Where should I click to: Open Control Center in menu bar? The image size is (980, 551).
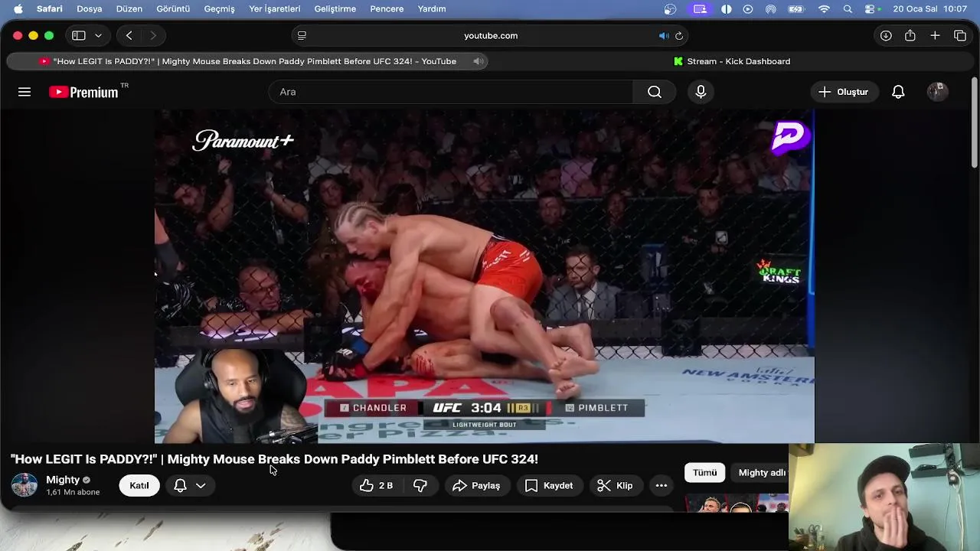[x=871, y=9]
